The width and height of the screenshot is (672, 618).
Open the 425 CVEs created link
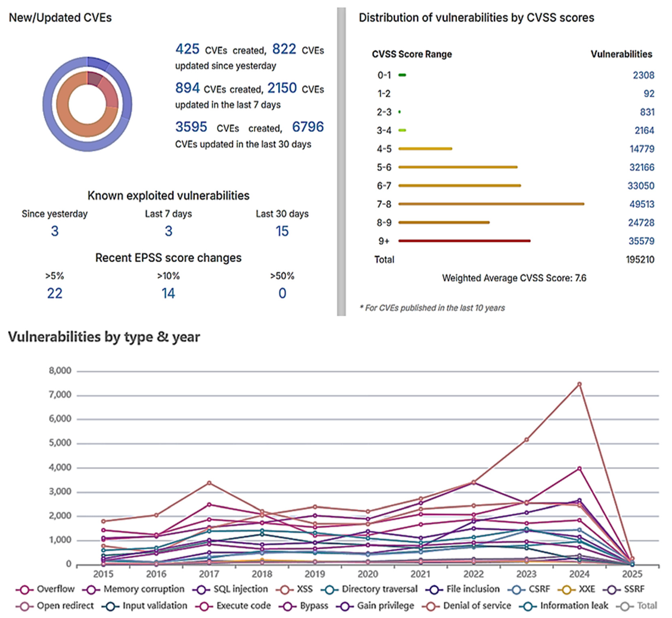pos(187,49)
